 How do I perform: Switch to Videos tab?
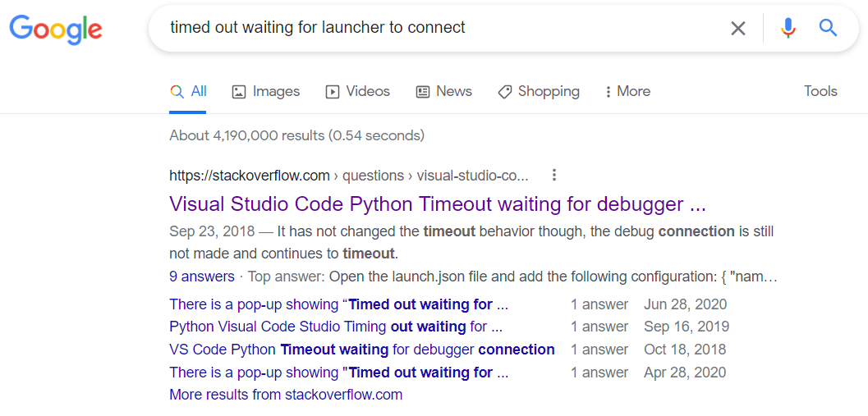coord(357,91)
